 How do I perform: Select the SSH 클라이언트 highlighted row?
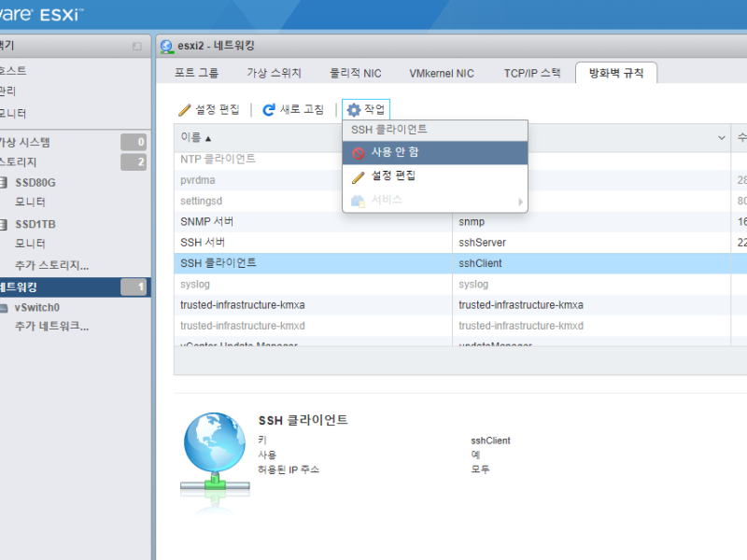point(460,263)
